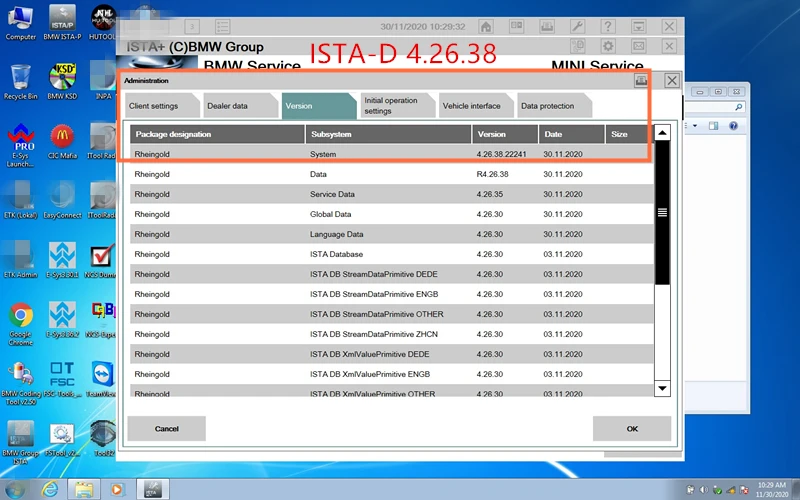Select the CIC Mafia desktop icon
Screen dimensions: 800x500
click(x=62, y=142)
